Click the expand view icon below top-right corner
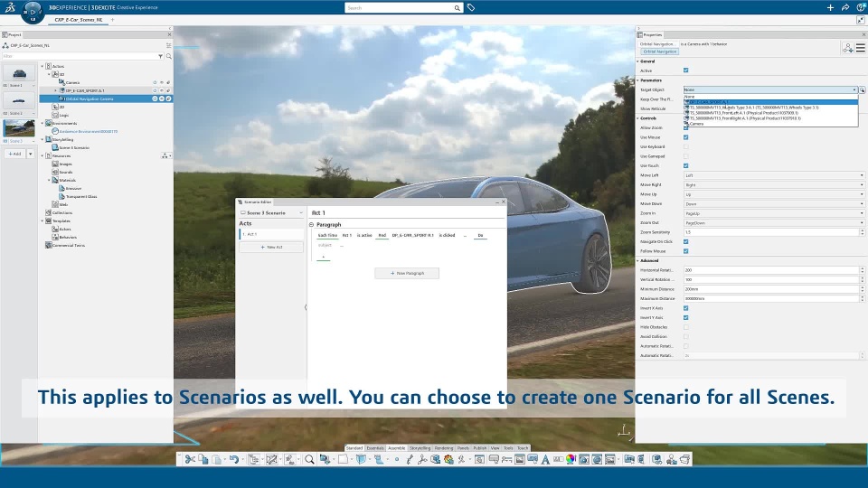 [860, 20]
